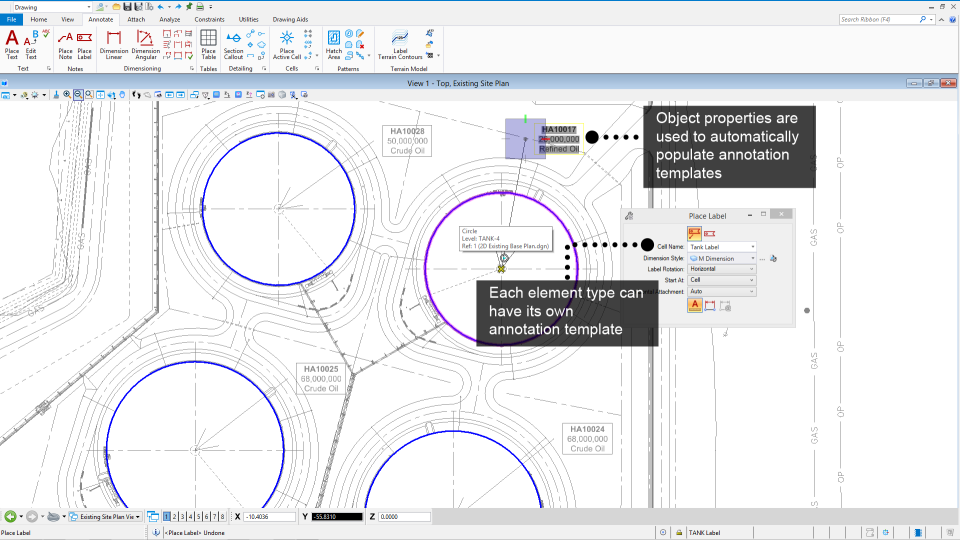Enable the text label mode button in Place Label
960x540 pixels.
[693, 306]
